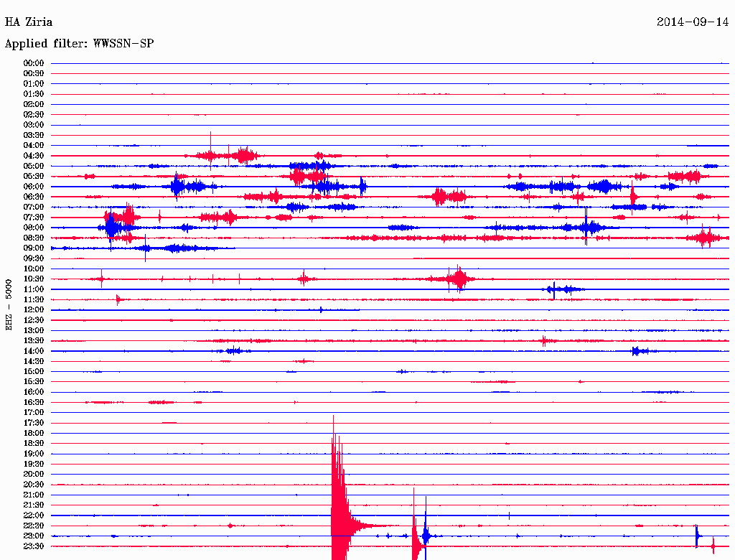Select the 21:00 time label
Image resolution: width=735 pixels, height=560 pixels.
[x=34, y=495]
